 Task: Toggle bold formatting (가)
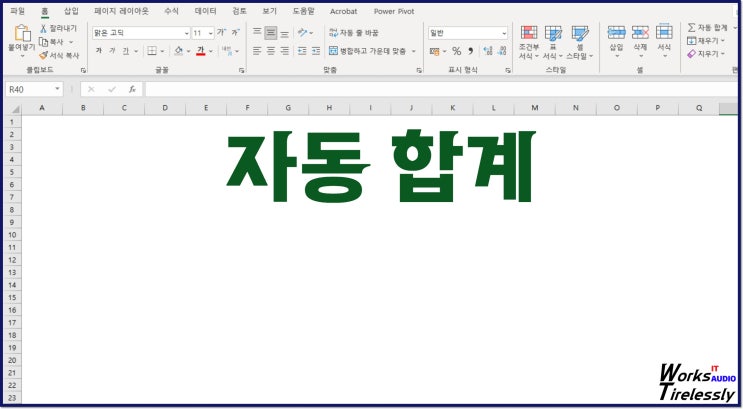(99, 51)
